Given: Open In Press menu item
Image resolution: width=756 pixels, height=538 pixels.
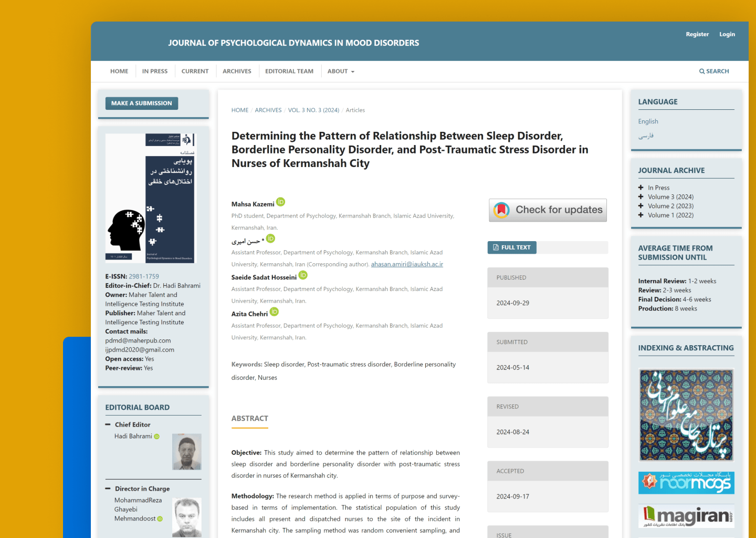Looking at the screenshot, I should (155, 71).
